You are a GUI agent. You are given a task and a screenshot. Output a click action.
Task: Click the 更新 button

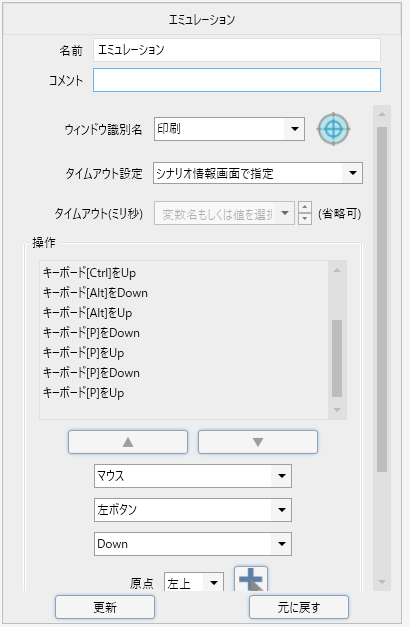[x=105, y=607]
